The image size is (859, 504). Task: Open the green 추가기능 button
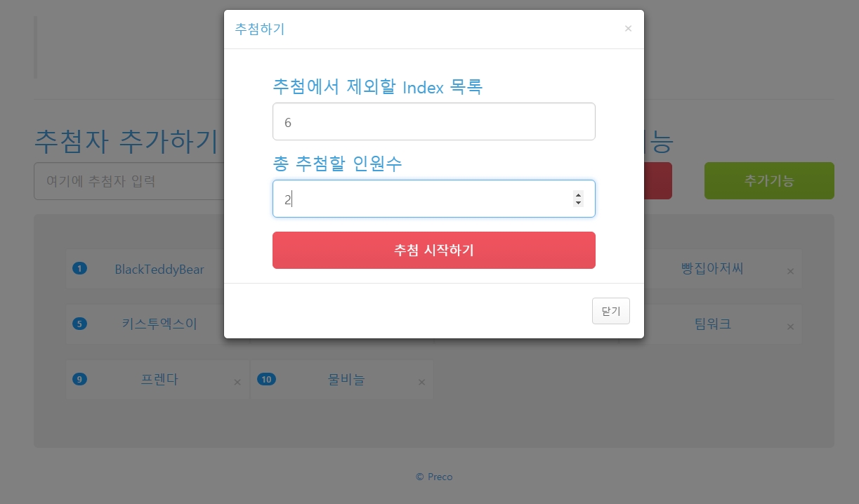769,181
